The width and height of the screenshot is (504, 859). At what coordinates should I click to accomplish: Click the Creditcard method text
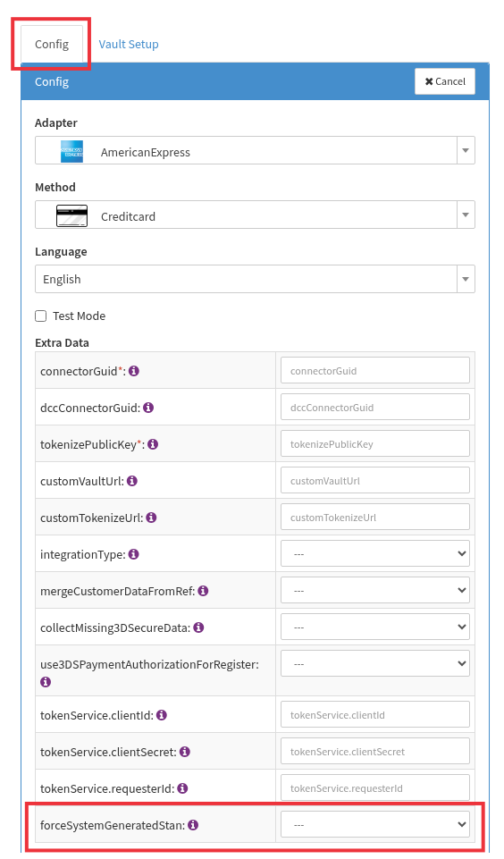128,217
